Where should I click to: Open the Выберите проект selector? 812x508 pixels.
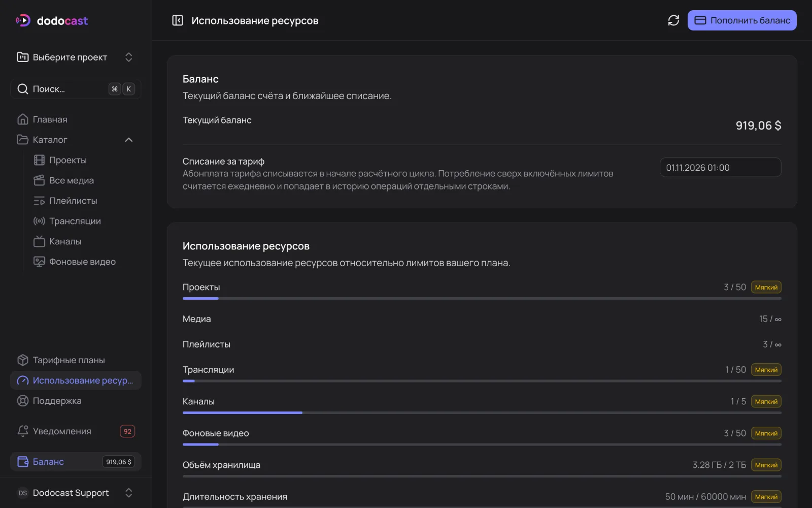tap(76, 57)
